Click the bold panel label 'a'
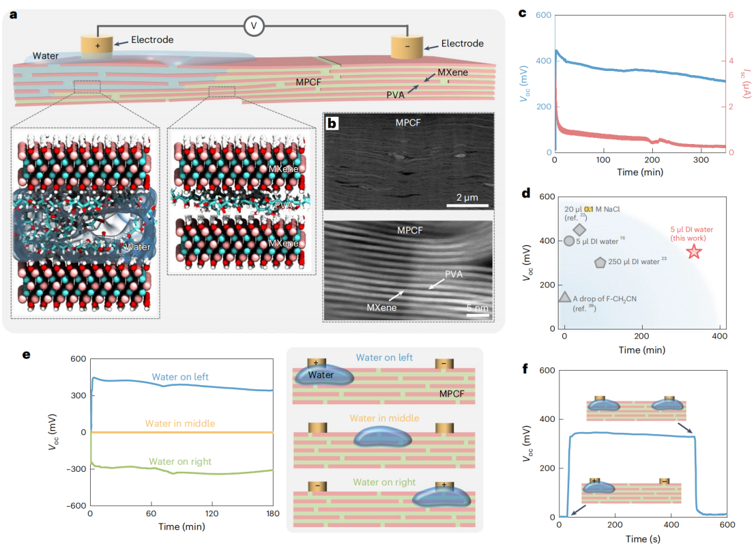 14,14
